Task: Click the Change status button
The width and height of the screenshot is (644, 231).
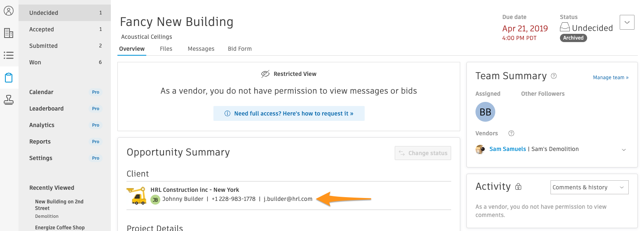Action: (423, 153)
